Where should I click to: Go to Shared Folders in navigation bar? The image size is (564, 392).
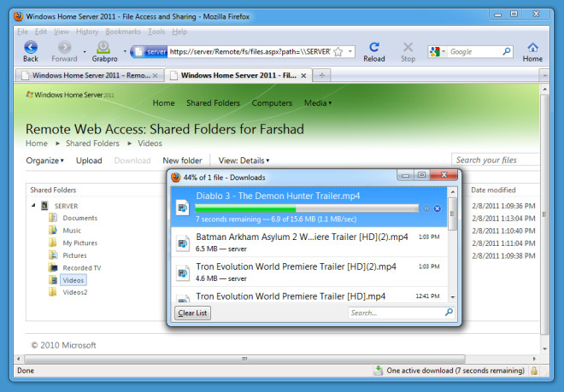tap(213, 102)
